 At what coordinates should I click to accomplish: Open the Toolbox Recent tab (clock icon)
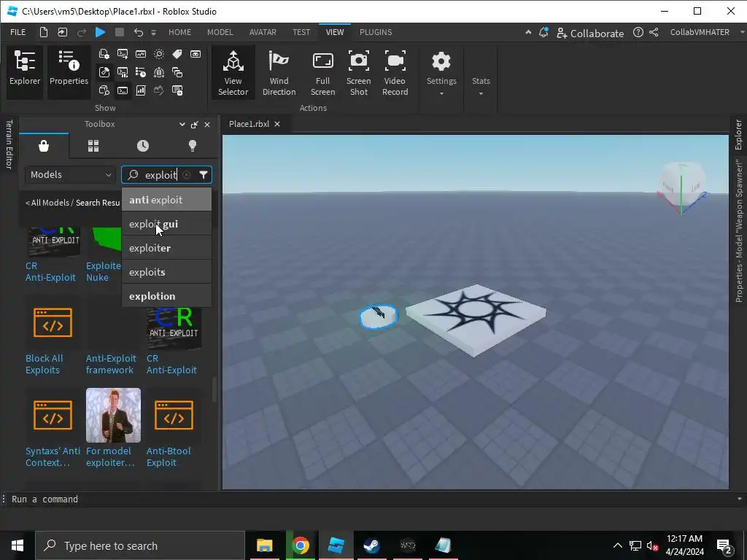143,146
